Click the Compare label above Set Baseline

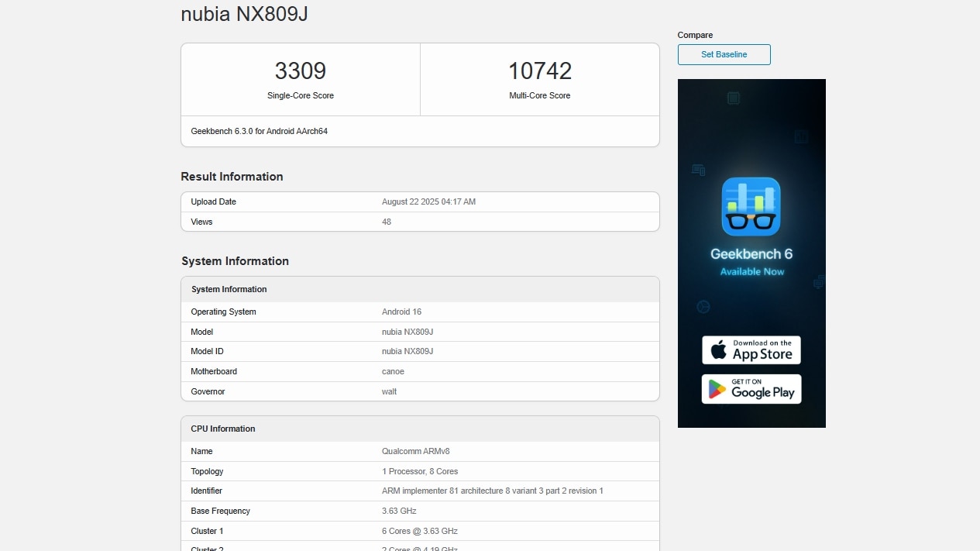(x=695, y=35)
